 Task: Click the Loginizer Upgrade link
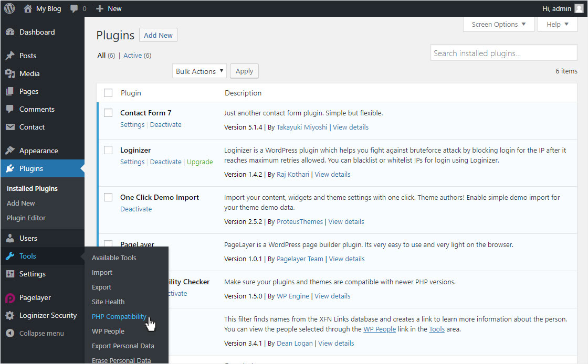pyautogui.click(x=200, y=162)
